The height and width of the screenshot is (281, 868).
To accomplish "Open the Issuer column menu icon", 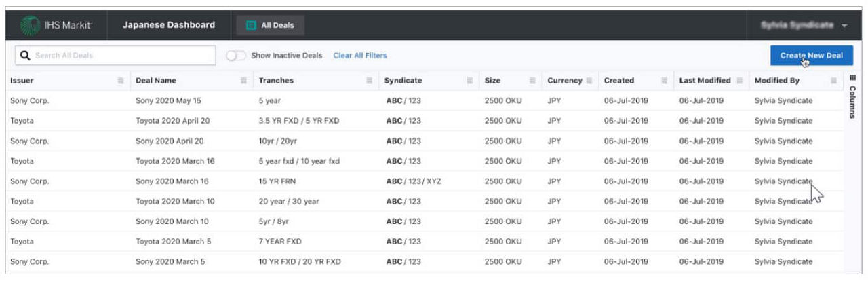I will (x=121, y=81).
